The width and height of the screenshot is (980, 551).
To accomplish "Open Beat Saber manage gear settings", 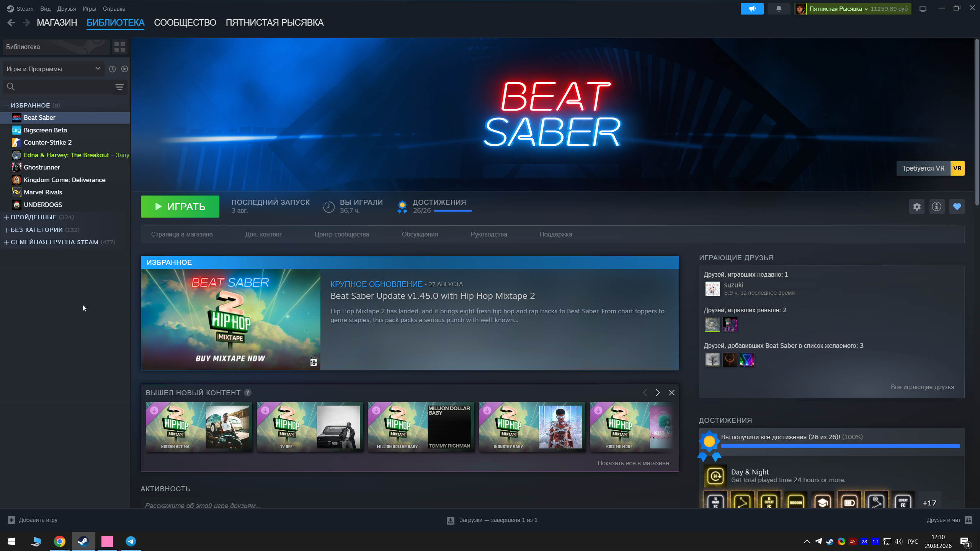I will 917,207.
